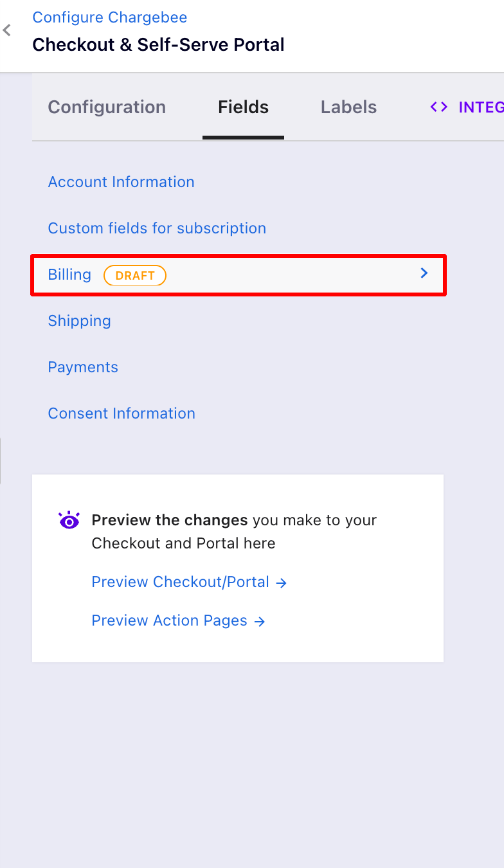The image size is (504, 868).
Task: Open the Preview Checkout/Portal link
Action: point(180,582)
